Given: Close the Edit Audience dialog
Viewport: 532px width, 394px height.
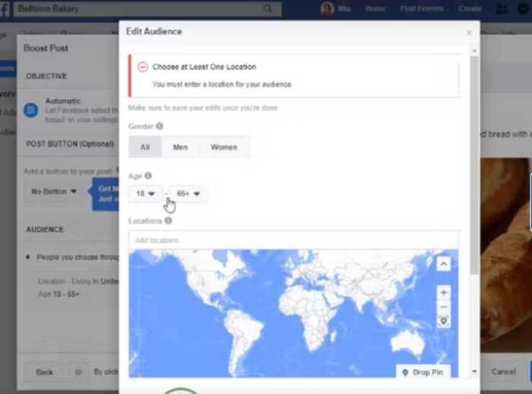Looking at the screenshot, I should click(469, 33).
